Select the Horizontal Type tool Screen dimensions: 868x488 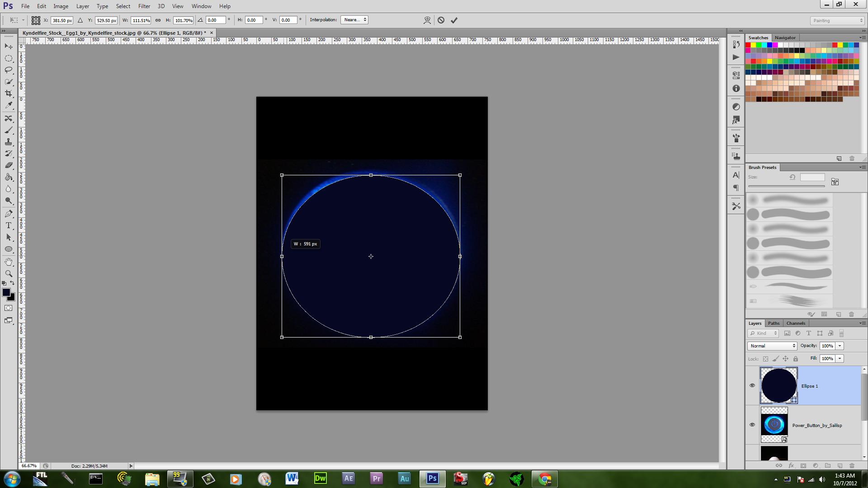[x=9, y=225]
